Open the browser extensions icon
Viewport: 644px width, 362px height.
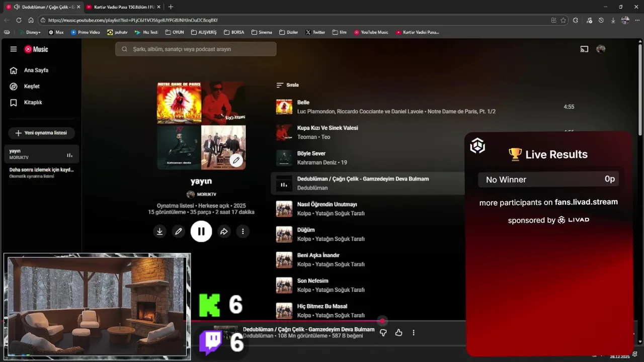pyautogui.click(x=576, y=20)
